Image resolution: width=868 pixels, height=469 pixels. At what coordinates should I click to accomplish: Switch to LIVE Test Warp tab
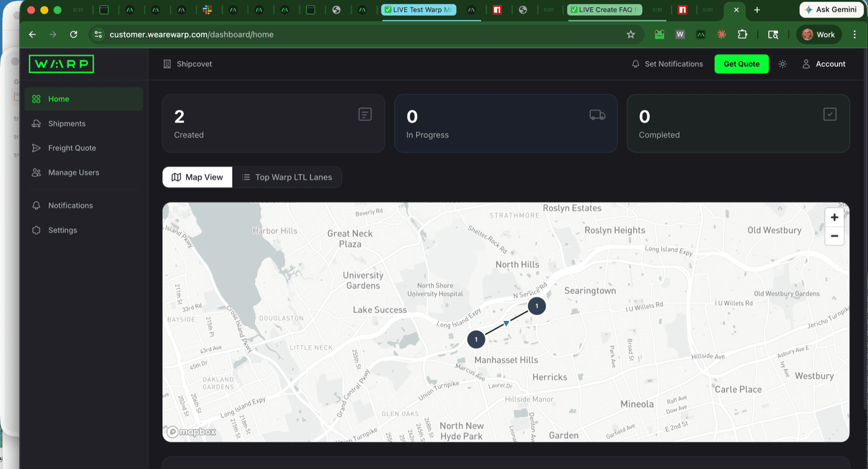coord(418,10)
